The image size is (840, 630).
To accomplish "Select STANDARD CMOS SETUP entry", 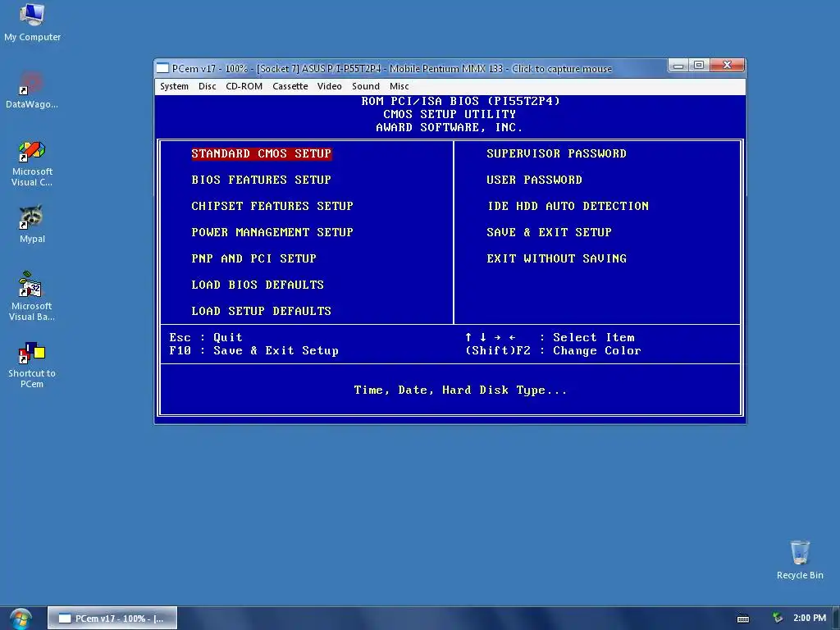I will [x=262, y=153].
